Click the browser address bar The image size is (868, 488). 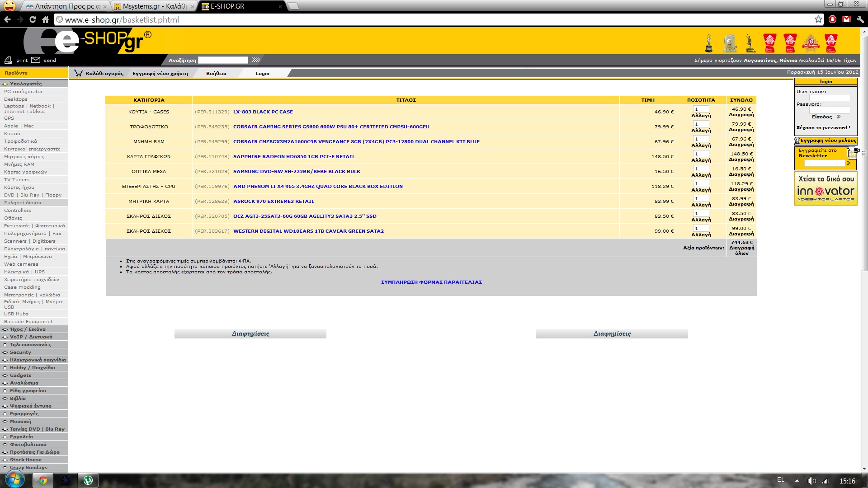coord(434,19)
